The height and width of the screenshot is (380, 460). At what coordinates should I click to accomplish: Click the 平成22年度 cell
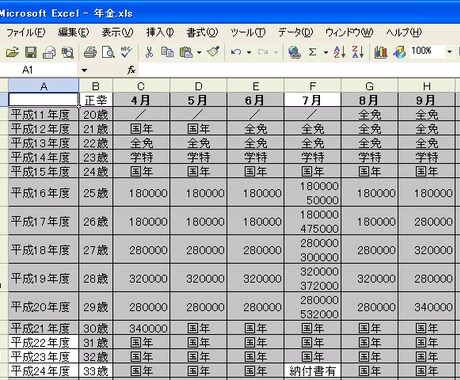point(44,342)
